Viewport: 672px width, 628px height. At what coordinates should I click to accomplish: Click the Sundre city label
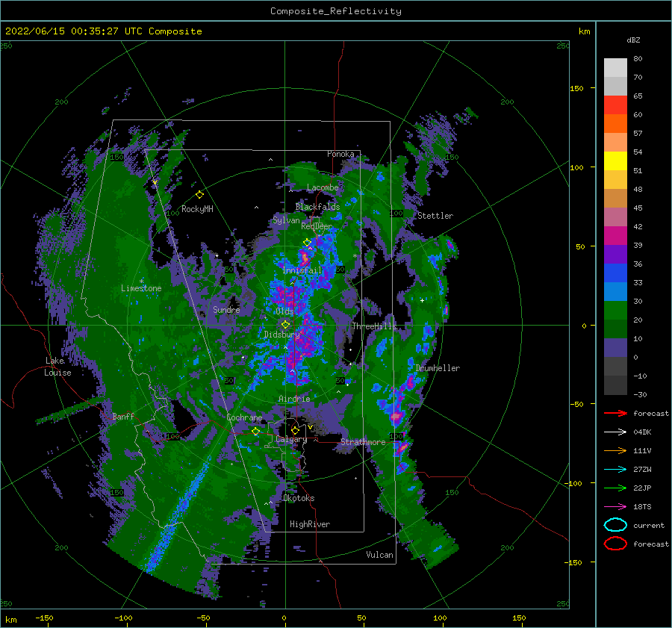(x=226, y=310)
